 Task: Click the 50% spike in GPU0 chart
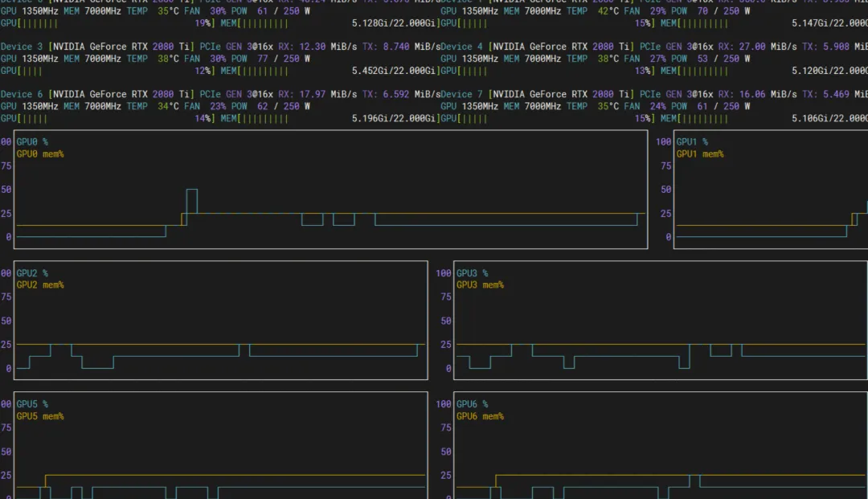click(191, 201)
